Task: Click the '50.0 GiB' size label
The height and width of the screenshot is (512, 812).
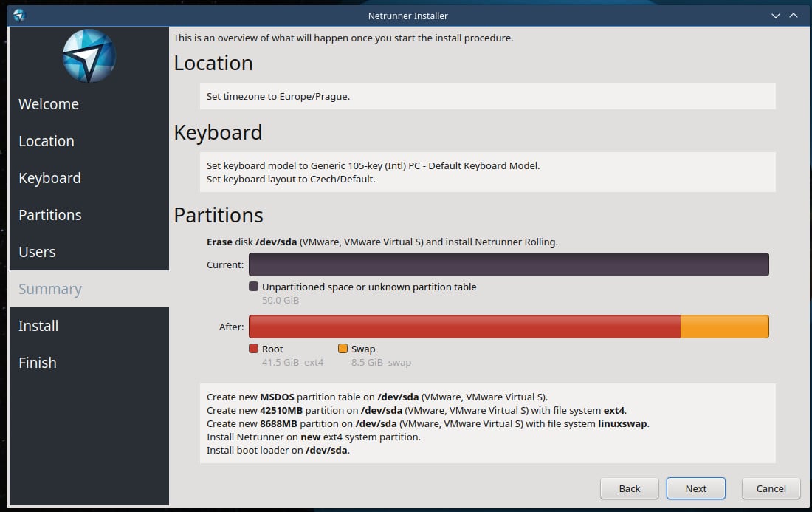Action: click(x=281, y=300)
